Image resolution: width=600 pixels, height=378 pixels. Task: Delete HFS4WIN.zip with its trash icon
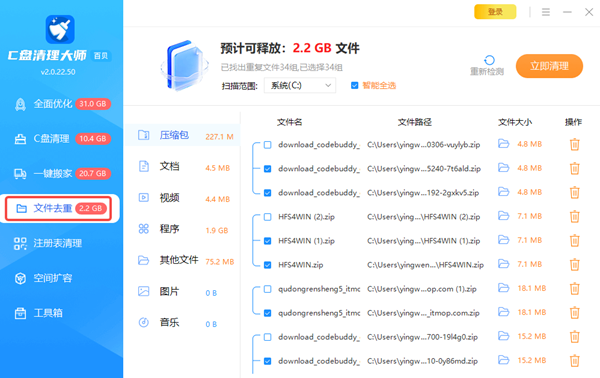click(574, 265)
